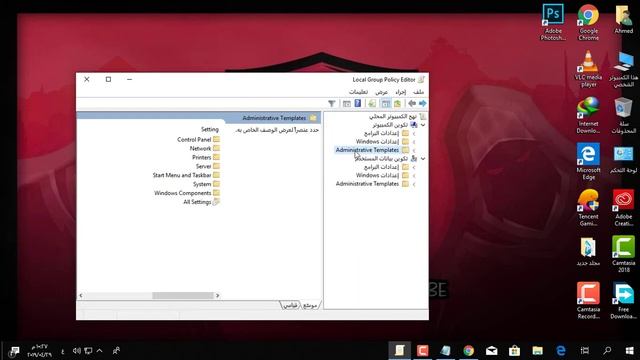Click the Chrome icon in taskbar
This screenshot has height=360, width=640.
pyautogui.click(x=469, y=351)
